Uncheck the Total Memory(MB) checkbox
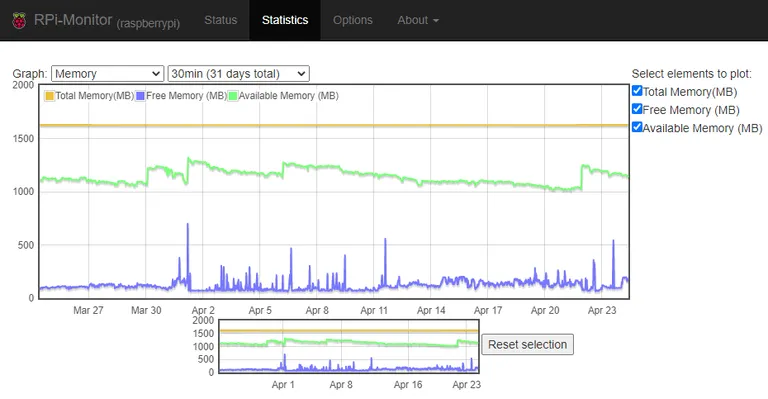The image size is (768, 399). [x=637, y=91]
